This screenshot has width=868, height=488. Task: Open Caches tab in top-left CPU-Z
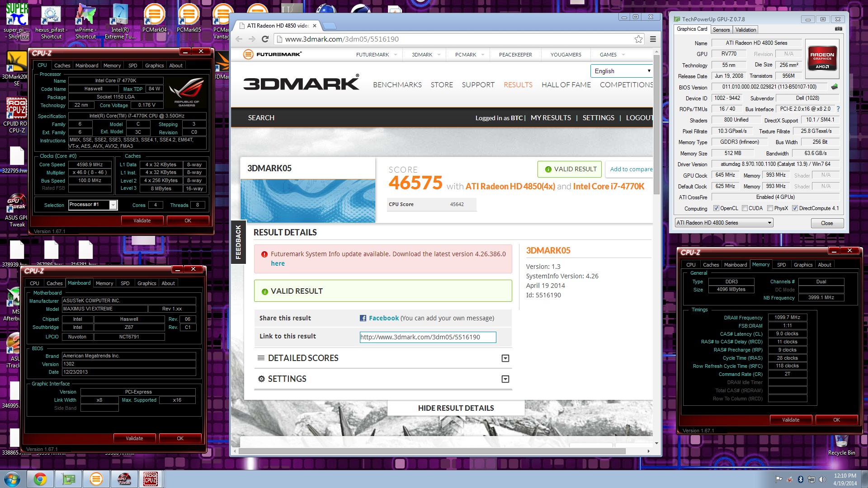62,66
